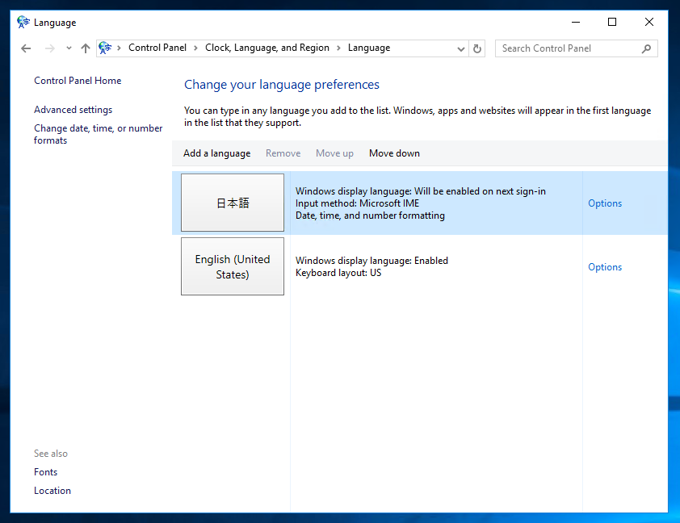This screenshot has width=680, height=523.
Task: Refresh the Language page
Action: click(x=477, y=49)
